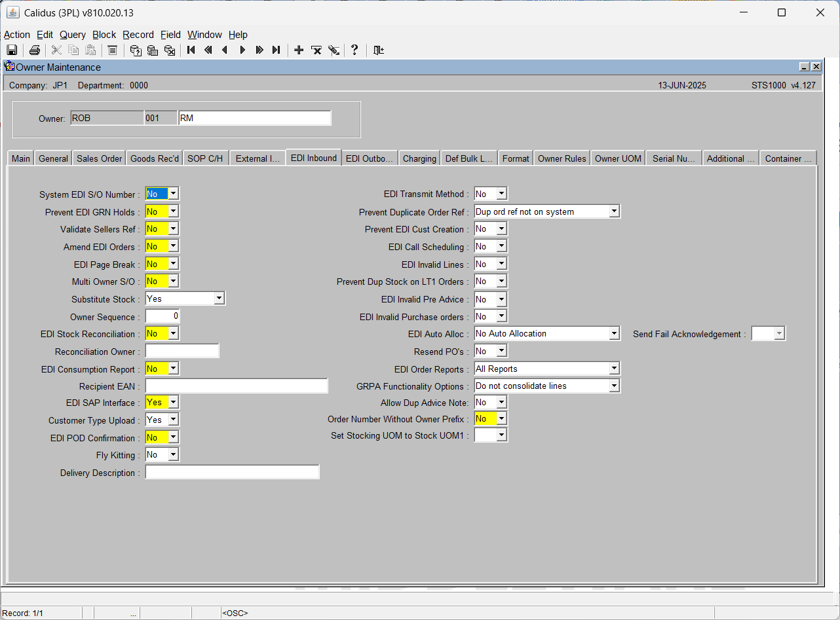Switch to the Owner Rules tab
This screenshot has width=840, height=620.
[x=562, y=158]
